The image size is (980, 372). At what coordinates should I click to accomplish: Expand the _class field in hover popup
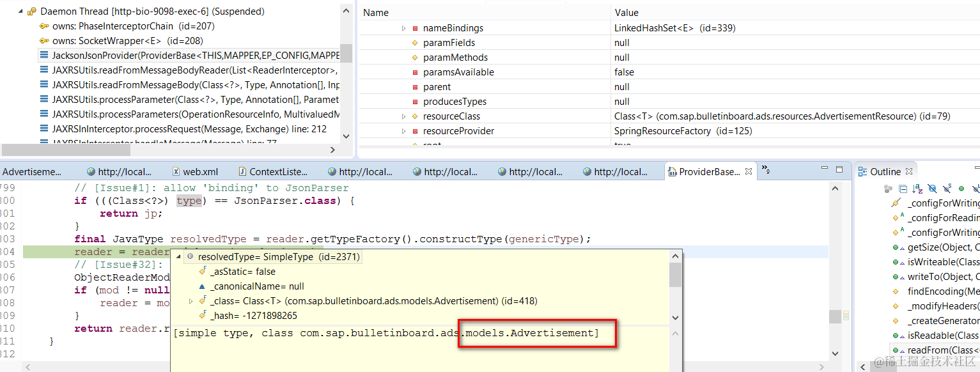click(191, 301)
